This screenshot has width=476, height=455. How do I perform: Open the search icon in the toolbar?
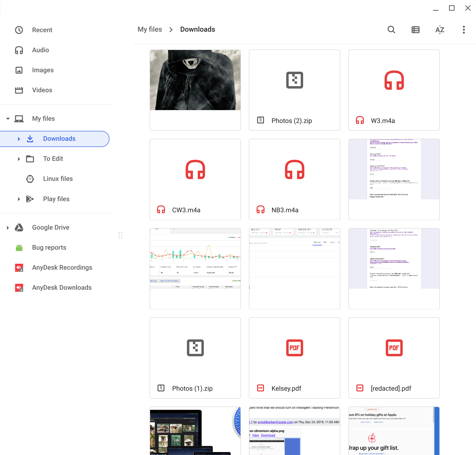[x=391, y=30]
